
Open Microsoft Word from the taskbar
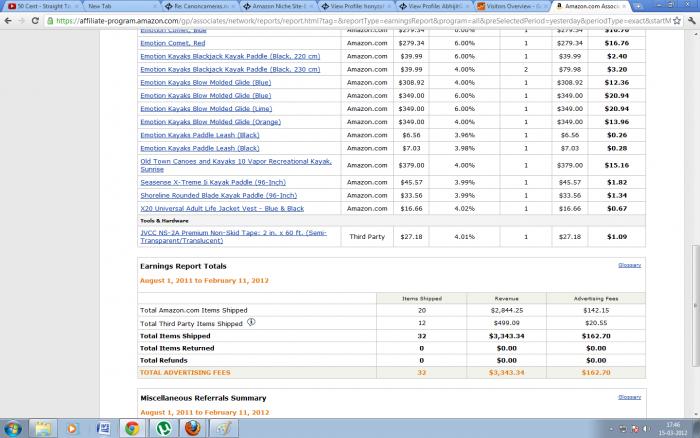coord(103,429)
